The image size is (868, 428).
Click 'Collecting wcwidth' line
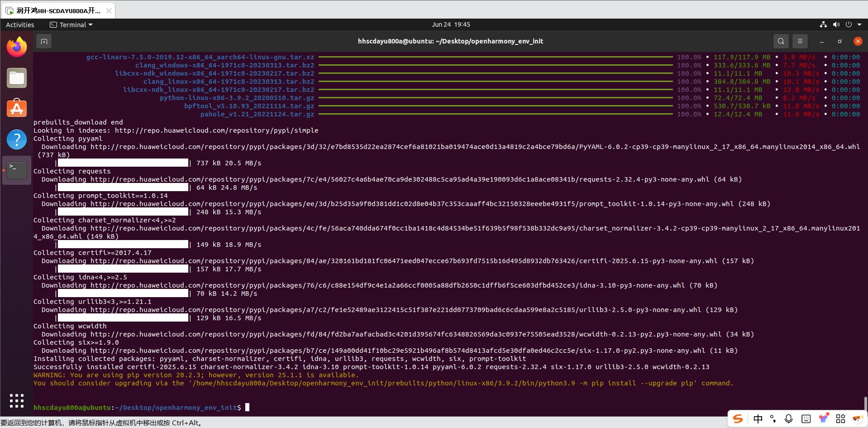70,326
